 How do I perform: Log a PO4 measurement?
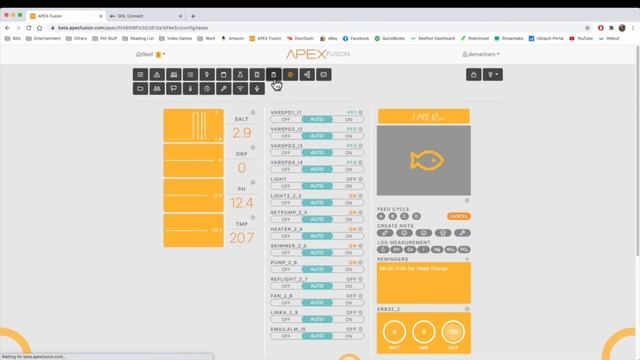464,249
